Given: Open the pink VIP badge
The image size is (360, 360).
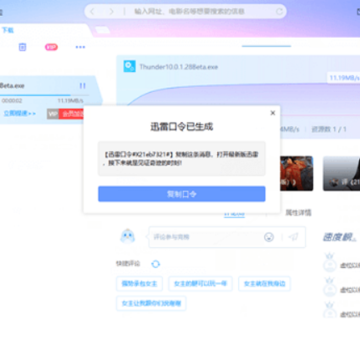Looking at the screenshot, I should 51,47.
